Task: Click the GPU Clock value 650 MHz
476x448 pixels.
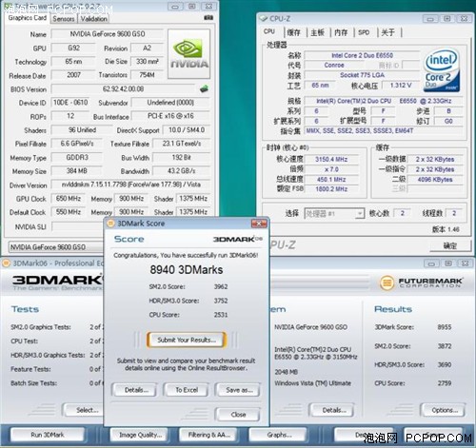Action: coord(69,199)
